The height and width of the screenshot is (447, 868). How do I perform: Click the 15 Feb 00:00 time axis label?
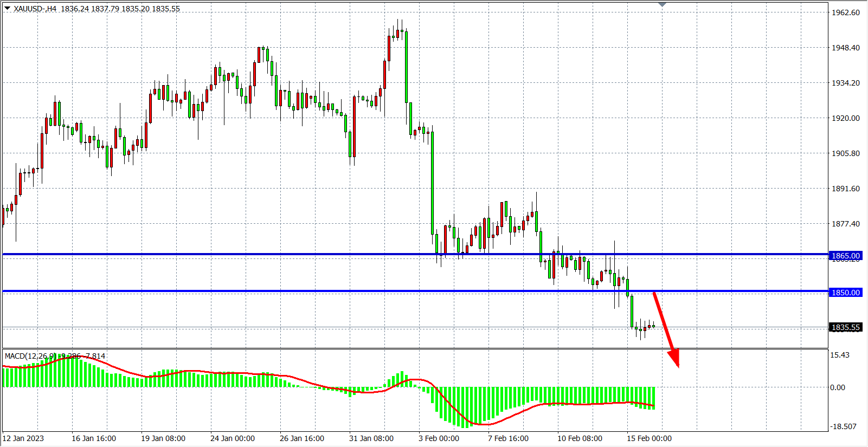649,438
